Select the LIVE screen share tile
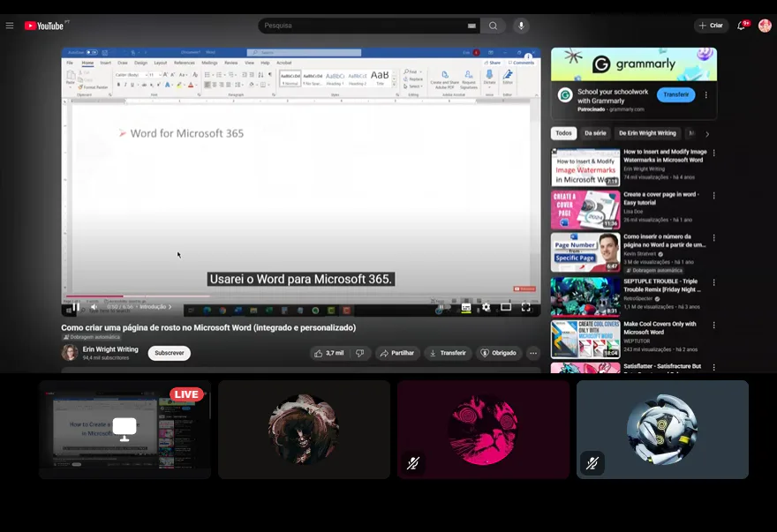777x532 pixels. [124, 430]
